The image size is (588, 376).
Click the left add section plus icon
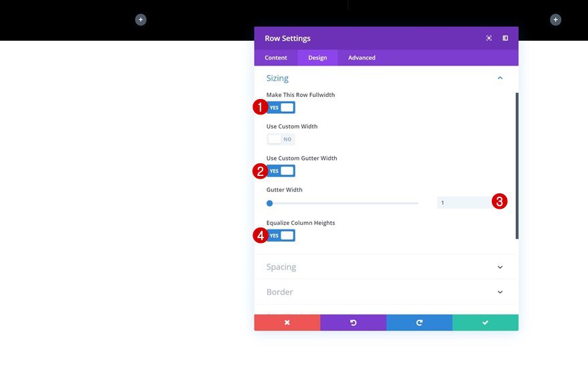[x=140, y=19]
